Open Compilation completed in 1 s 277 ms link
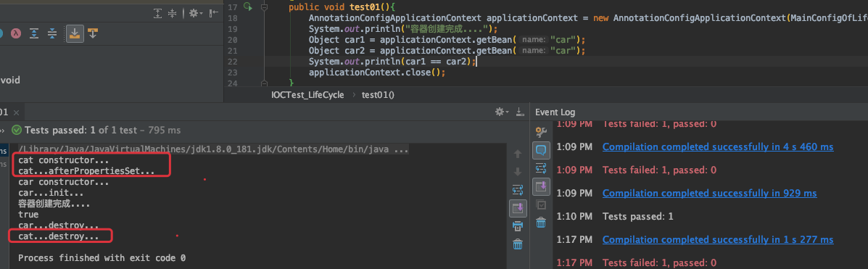Image resolution: width=868 pixels, height=269 pixels. click(x=717, y=240)
